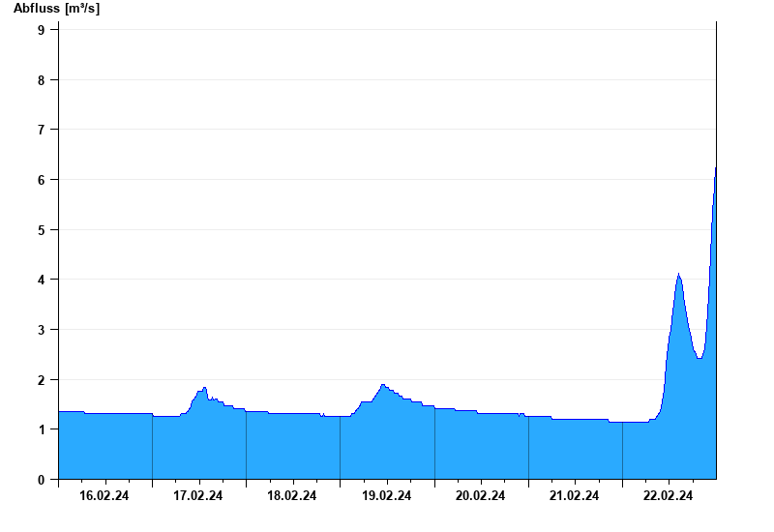Click the 21.02.24 date label
Viewport: 774px width, 532px height.
pos(574,495)
